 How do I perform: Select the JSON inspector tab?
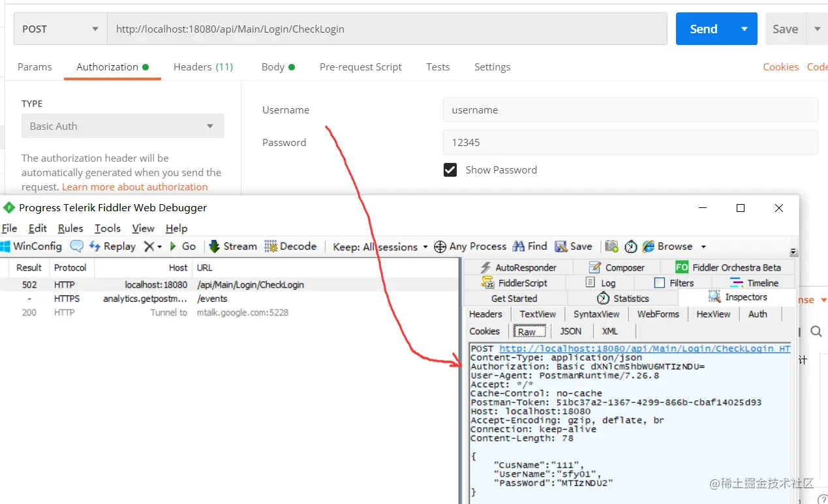pyautogui.click(x=570, y=331)
